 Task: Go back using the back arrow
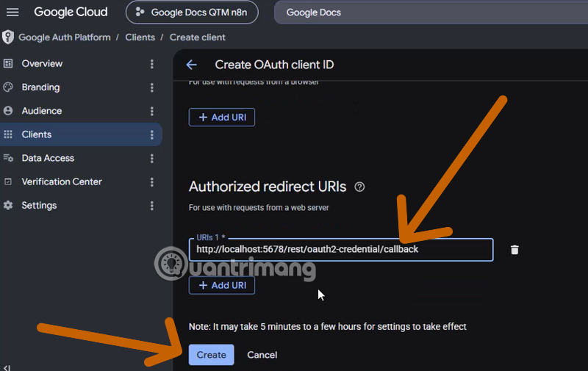tap(192, 65)
